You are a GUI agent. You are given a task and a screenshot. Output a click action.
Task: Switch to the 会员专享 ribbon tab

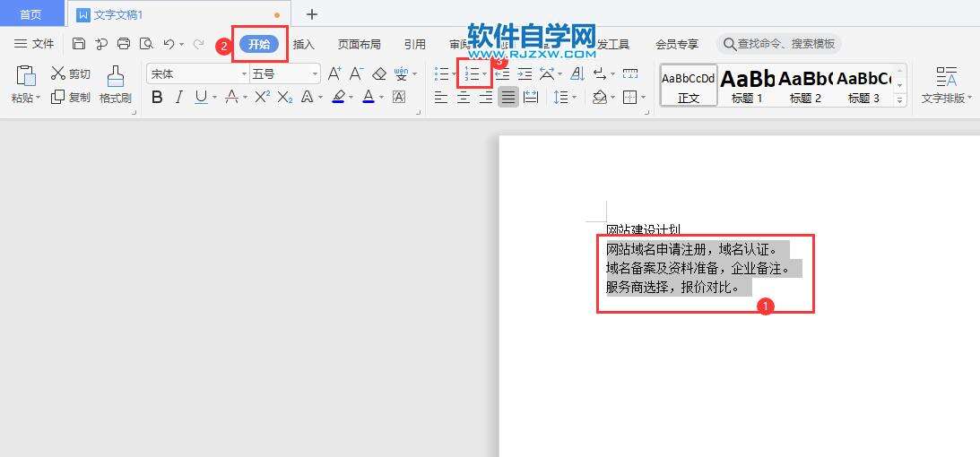coord(677,44)
